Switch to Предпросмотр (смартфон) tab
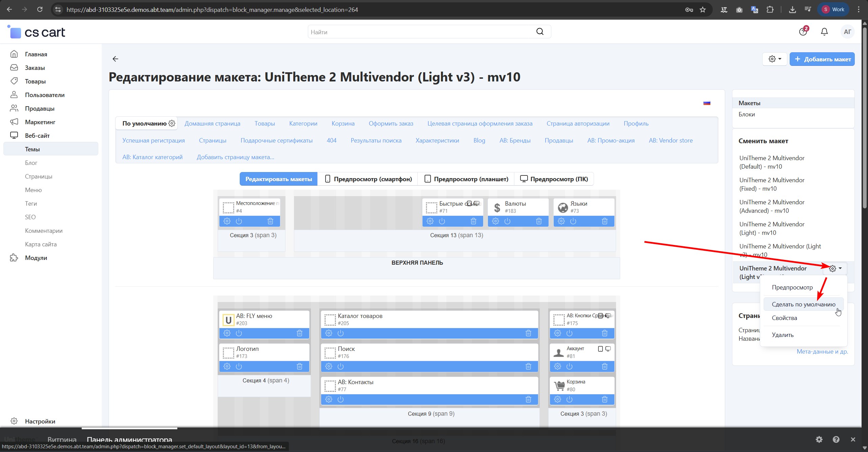Image resolution: width=868 pixels, height=452 pixels. [x=369, y=179]
